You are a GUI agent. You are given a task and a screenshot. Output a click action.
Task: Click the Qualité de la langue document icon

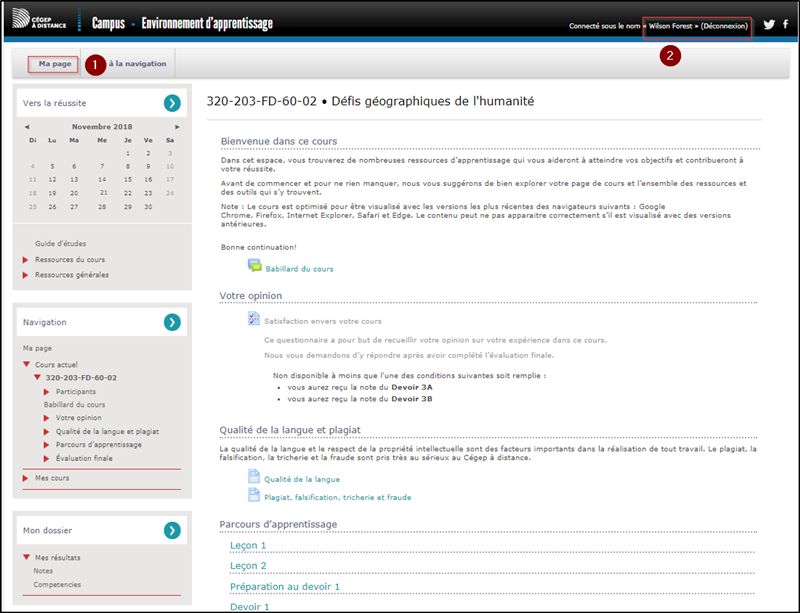pyautogui.click(x=254, y=478)
